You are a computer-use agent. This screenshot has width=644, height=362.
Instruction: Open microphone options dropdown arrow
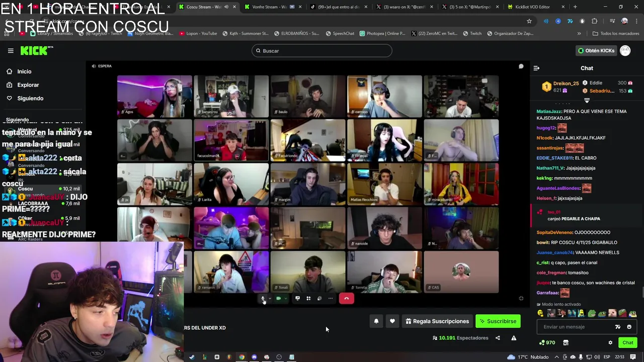[x=270, y=298]
